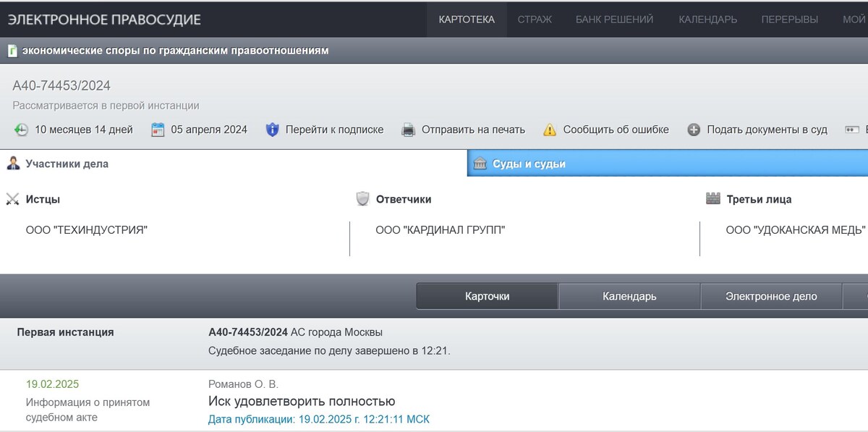Click Дата публикации 19.02.2025 link
Screen dimensions: 868x432
[318, 420]
